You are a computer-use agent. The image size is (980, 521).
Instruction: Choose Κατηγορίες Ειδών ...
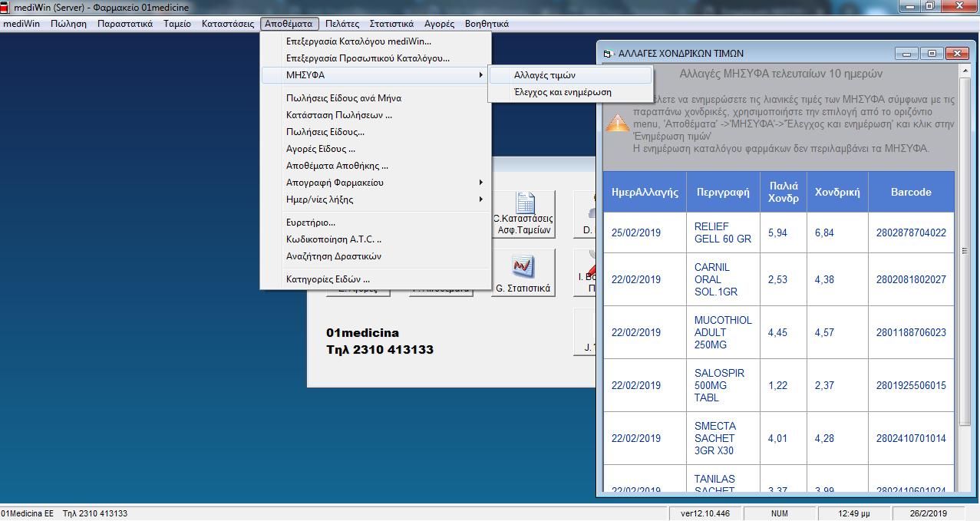point(376,279)
